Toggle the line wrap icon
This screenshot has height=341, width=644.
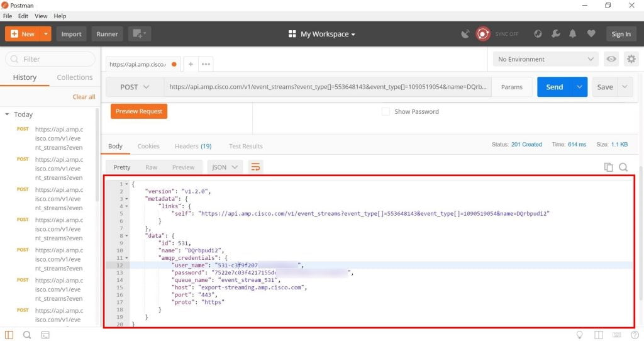tap(255, 167)
